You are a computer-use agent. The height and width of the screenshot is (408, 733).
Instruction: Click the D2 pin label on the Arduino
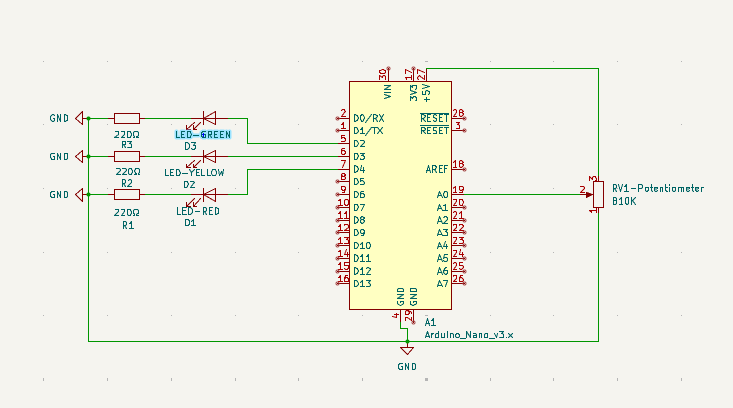click(359, 143)
